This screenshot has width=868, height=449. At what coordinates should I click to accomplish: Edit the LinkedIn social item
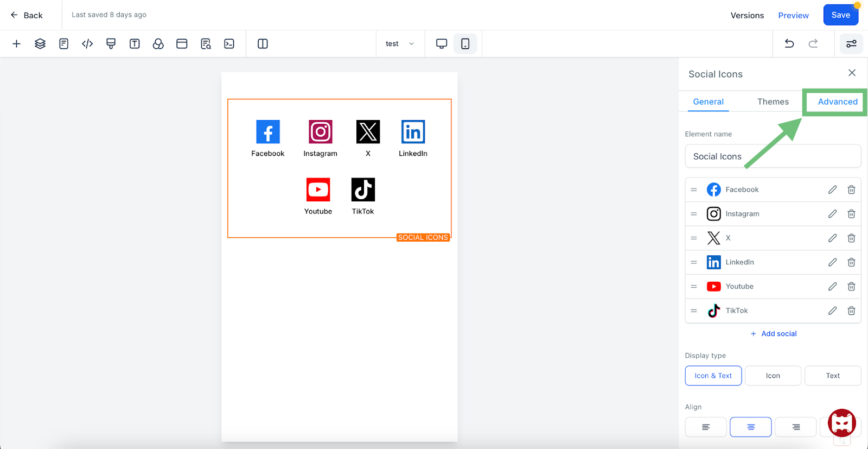click(x=832, y=262)
